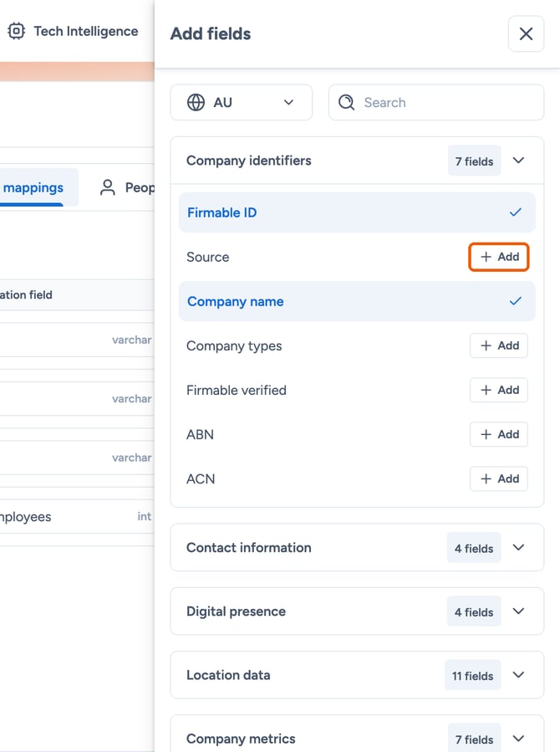Click the 4 fields badge for Contact information
This screenshot has height=752, width=560.
point(474,548)
